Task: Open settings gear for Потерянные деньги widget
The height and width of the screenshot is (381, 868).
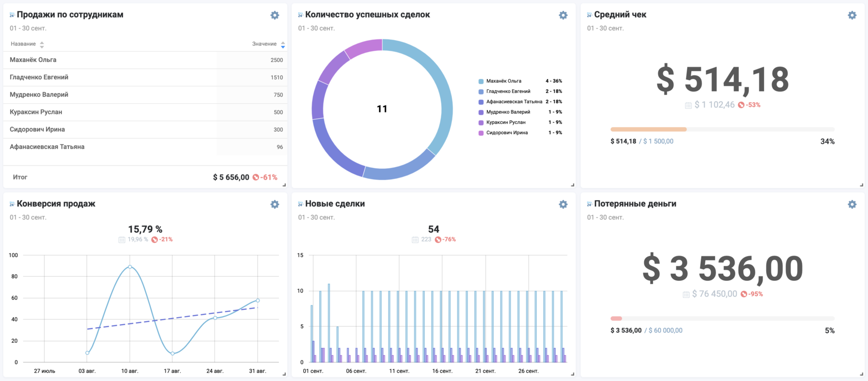Action: pos(852,204)
